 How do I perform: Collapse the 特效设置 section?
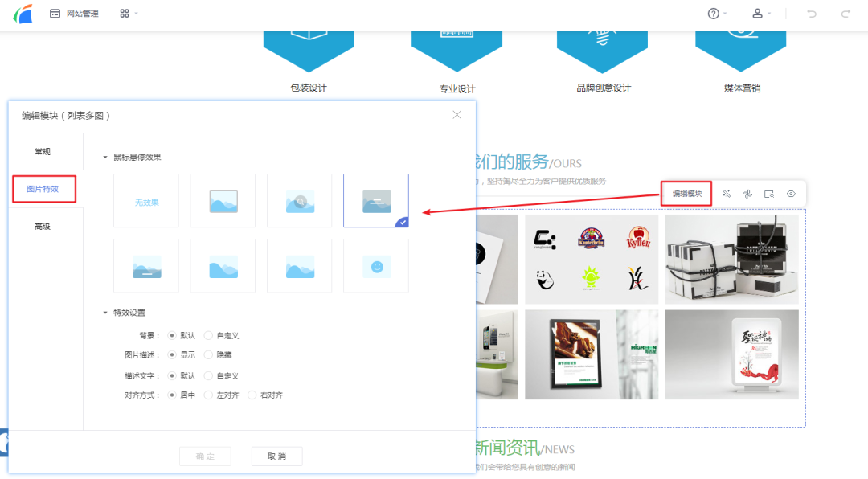point(105,313)
